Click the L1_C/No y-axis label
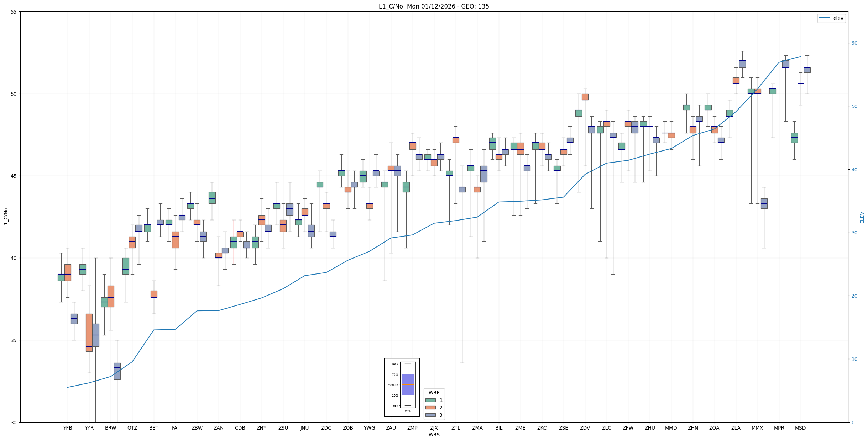This screenshot has height=441, width=868. tap(6, 217)
